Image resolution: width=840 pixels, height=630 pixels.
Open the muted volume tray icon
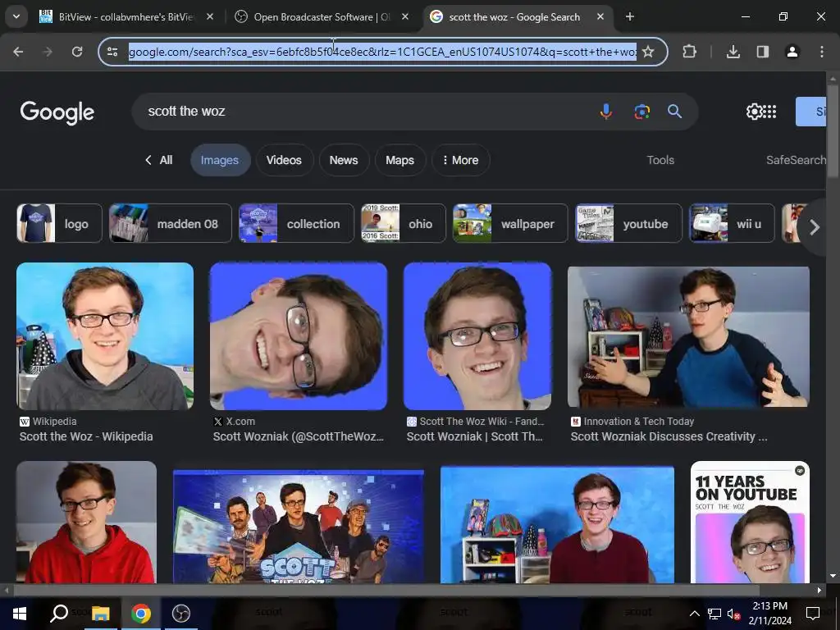click(x=733, y=614)
